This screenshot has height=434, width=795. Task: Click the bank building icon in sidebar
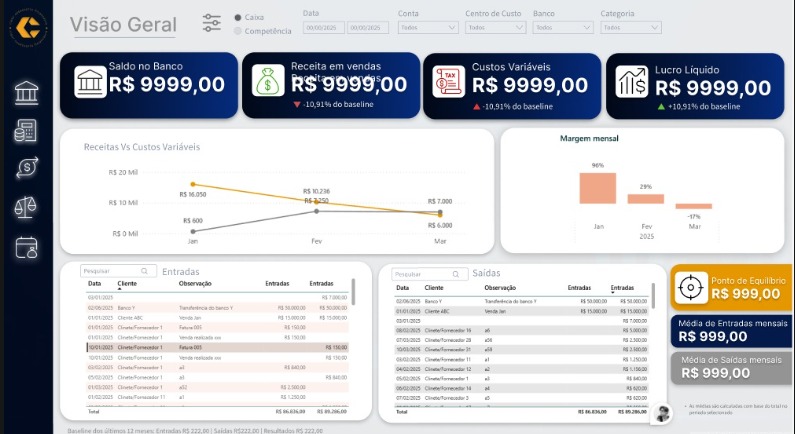tap(26, 94)
